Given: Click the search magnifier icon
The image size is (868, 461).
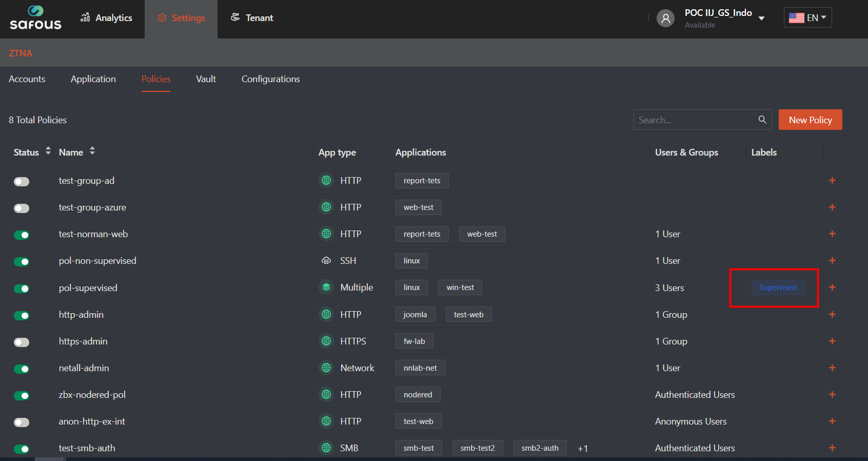Looking at the screenshot, I should pos(762,120).
